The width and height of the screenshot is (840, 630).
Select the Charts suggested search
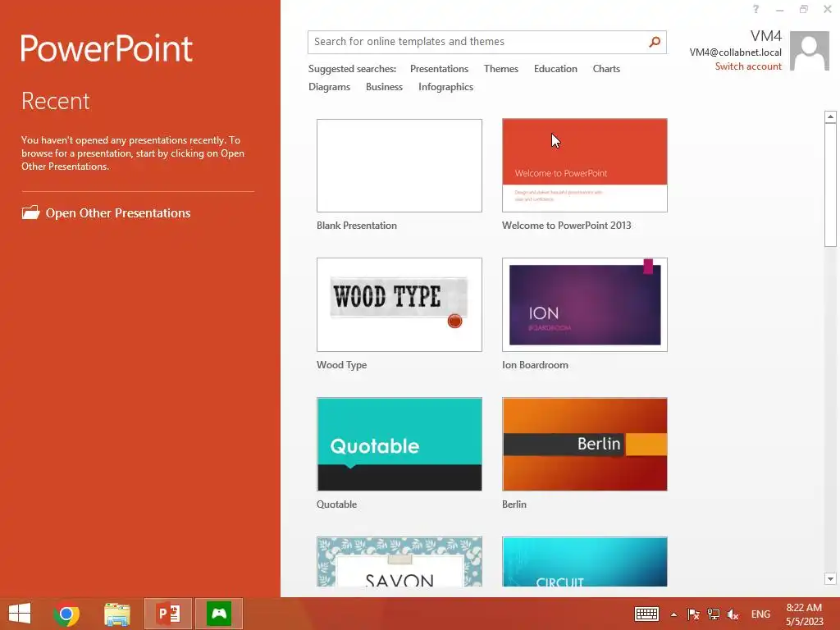(x=606, y=69)
